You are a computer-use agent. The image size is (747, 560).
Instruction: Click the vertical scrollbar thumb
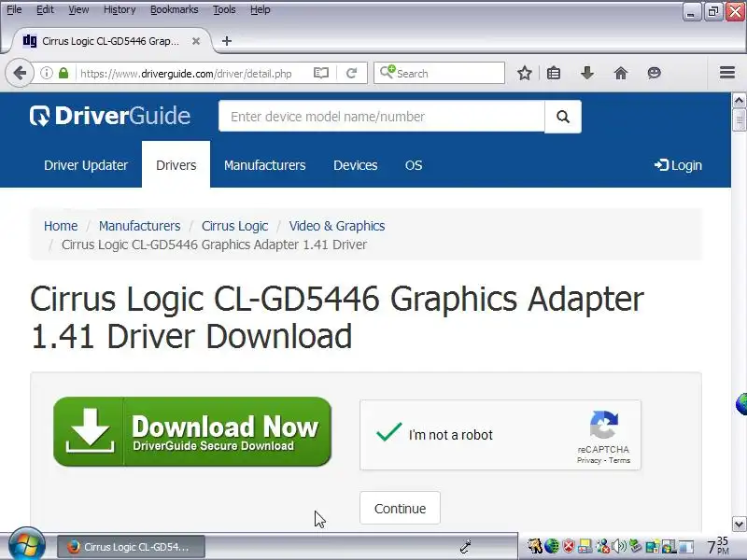coord(739,119)
